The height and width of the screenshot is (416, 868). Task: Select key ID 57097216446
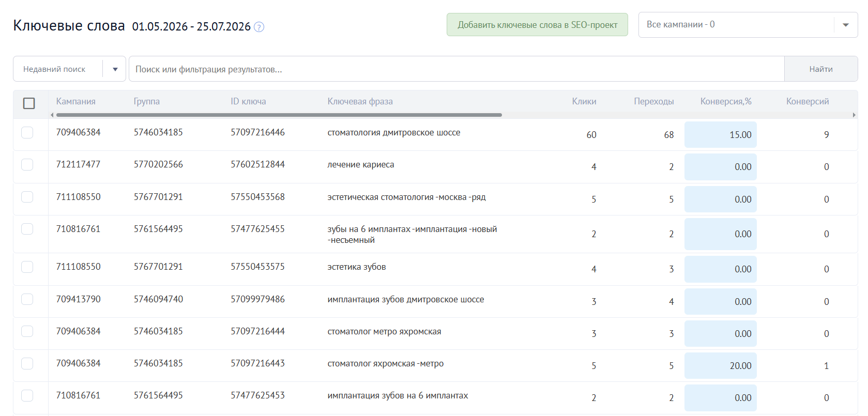pos(257,132)
